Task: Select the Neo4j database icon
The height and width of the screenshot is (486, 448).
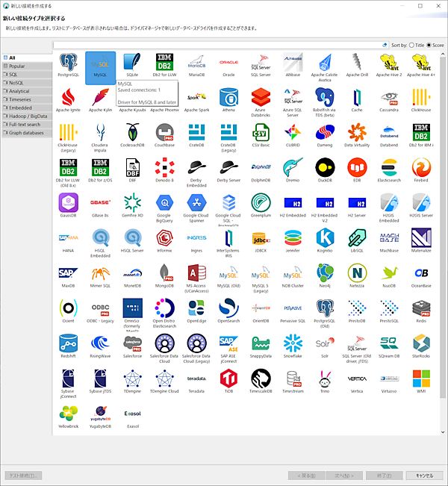Action: 325,274
